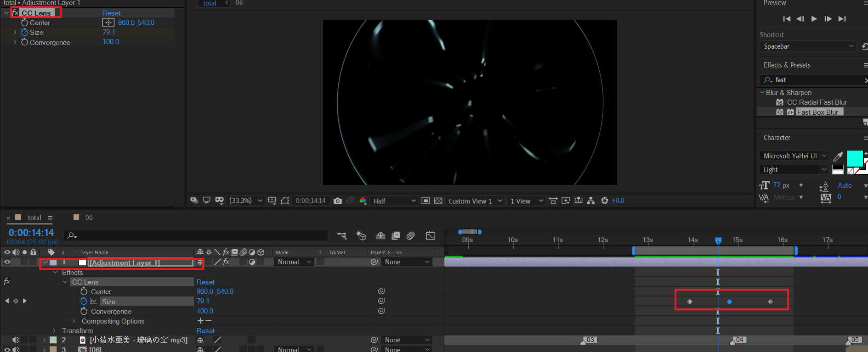Jump to first frame in Preview
Screen dimensions: 868x352
[x=787, y=19]
